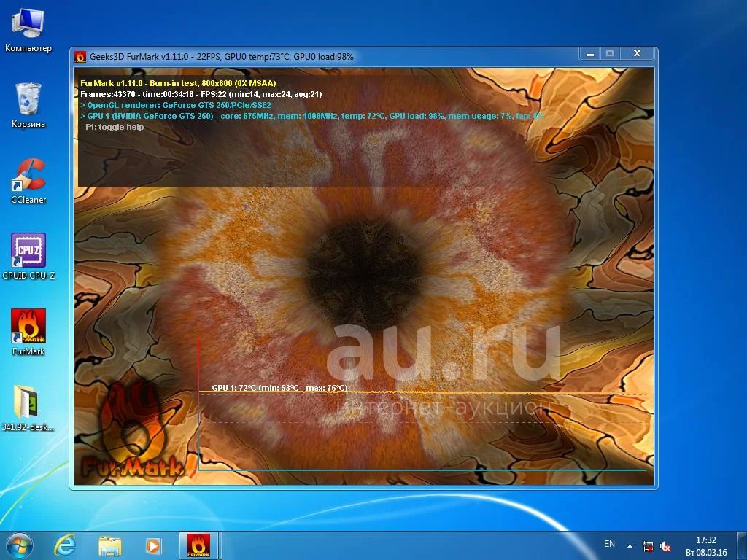Select the 341.92-desk... folder on desktop
Screen dimensions: 747x560
point(28,408)
